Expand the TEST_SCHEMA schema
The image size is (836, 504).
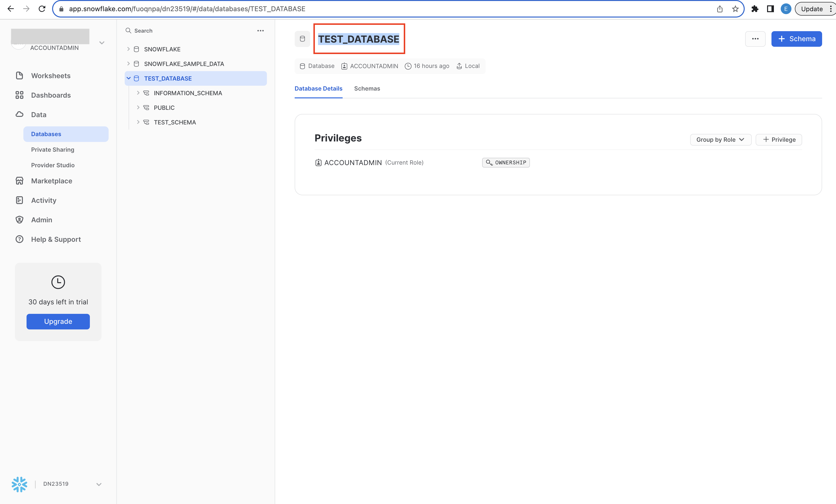[138, 122]
